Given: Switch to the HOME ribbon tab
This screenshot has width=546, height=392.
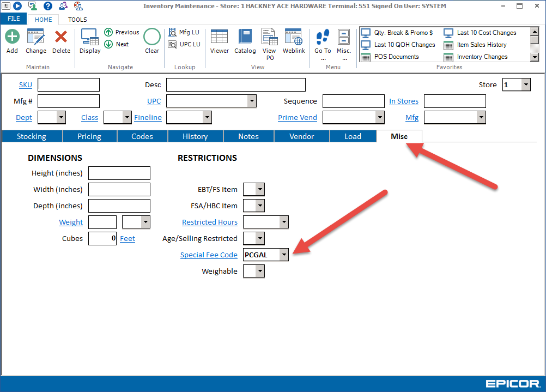Looking at the screenshot, I should (43, 20).
